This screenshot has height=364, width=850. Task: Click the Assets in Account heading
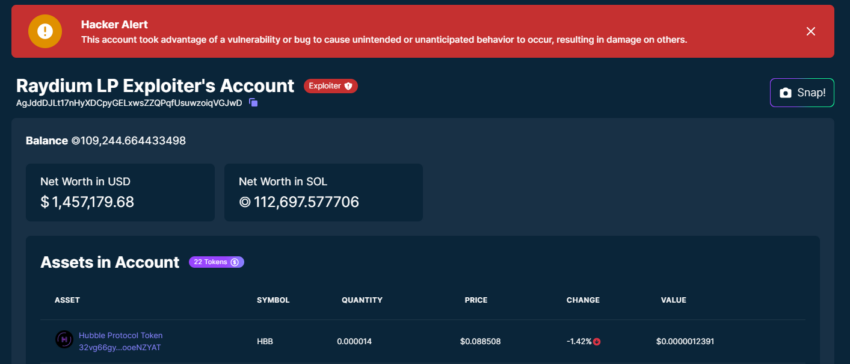point(110,263)
